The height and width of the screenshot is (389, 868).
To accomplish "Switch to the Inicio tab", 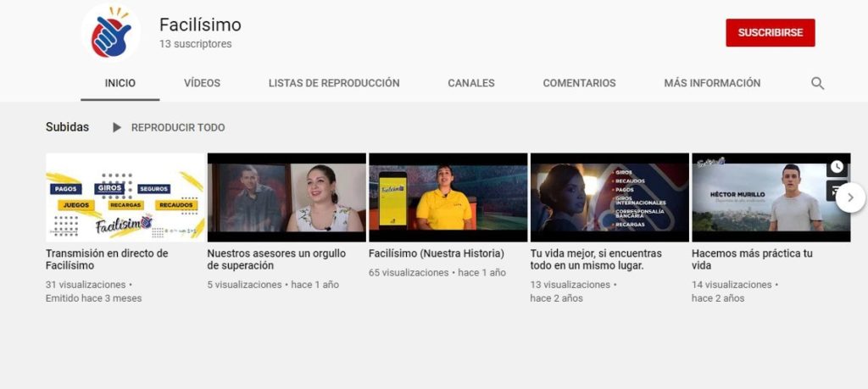I will (120, 83).
